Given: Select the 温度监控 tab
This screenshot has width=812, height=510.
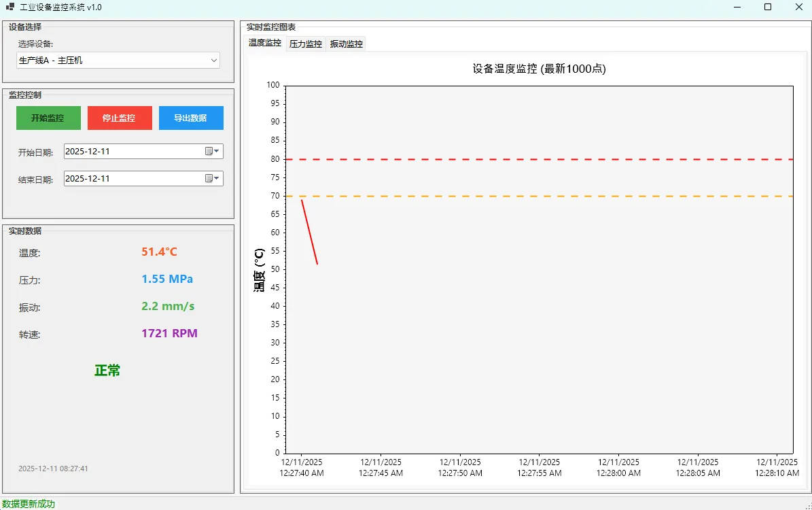Looking at the screenshot, I should click(x=265, y=43).
